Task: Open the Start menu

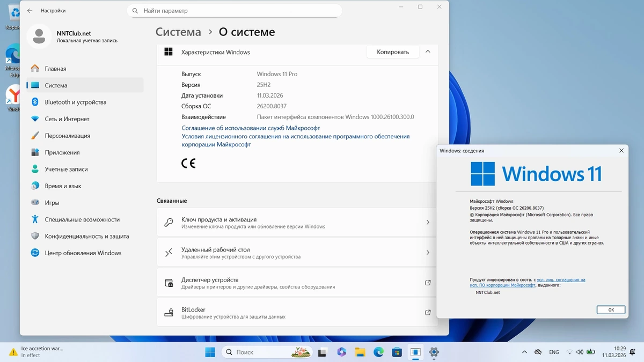Action: [x=210, y=352]
